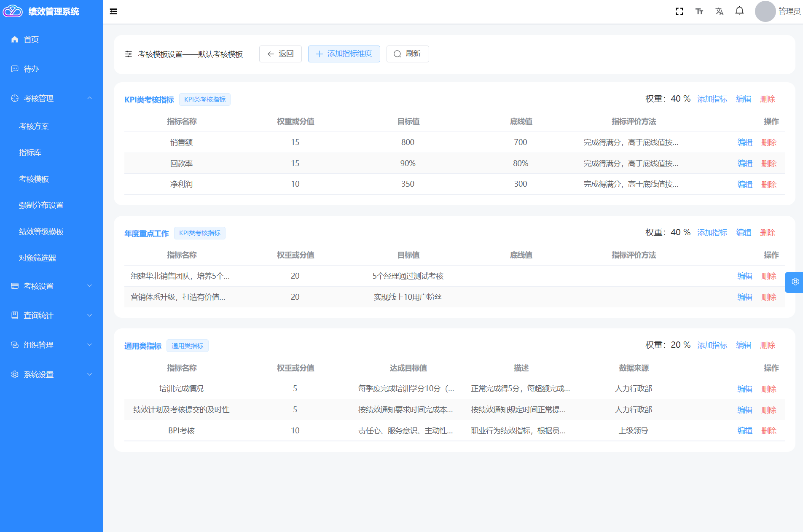Select 首页 in the sidebar
This screenshot has height=532, width=803.
[x=31, y=39]
